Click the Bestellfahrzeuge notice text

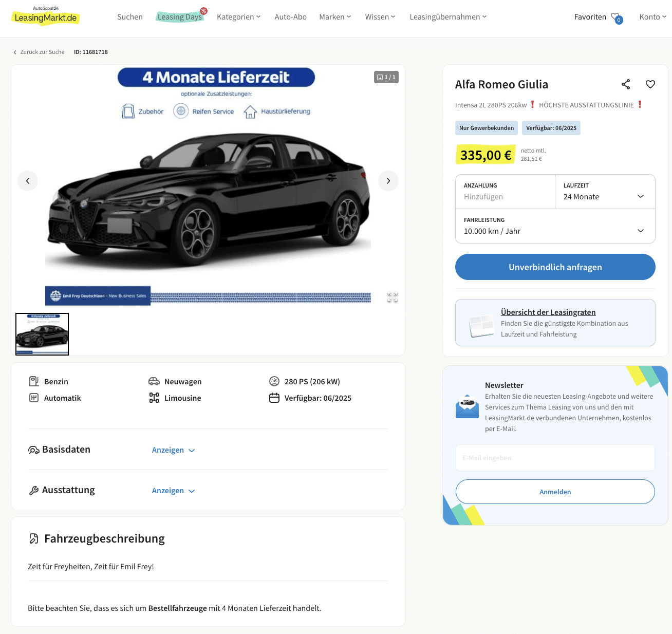tap(175, 608)
